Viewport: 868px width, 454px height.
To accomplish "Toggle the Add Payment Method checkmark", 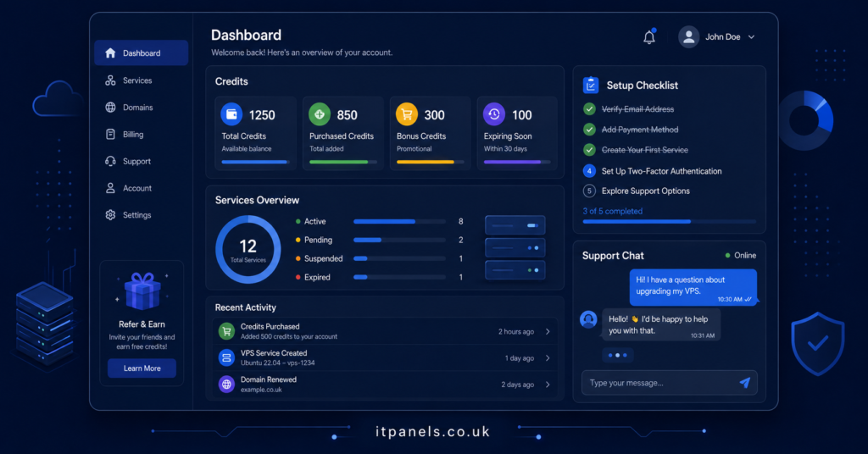I will 589,130.
